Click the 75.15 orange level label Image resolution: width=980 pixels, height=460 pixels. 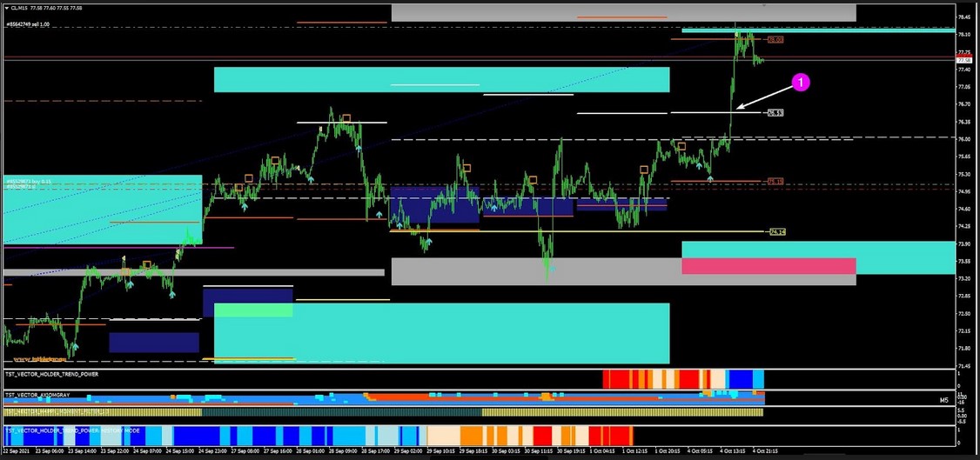775,182
